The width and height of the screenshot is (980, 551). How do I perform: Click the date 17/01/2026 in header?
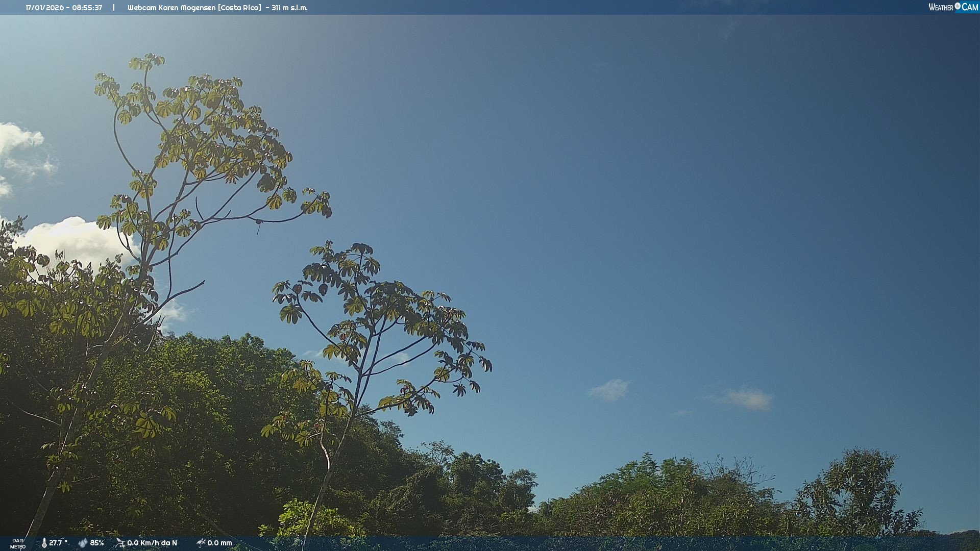[44, 8]
